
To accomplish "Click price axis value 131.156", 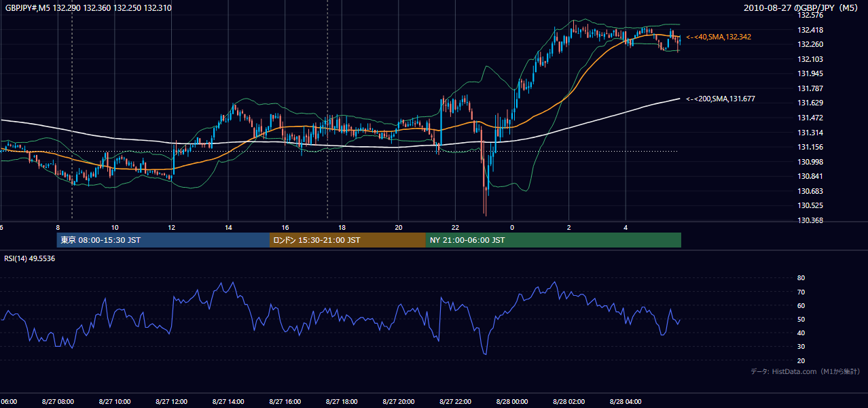I will pyautogui.click(x=810, y=147).
